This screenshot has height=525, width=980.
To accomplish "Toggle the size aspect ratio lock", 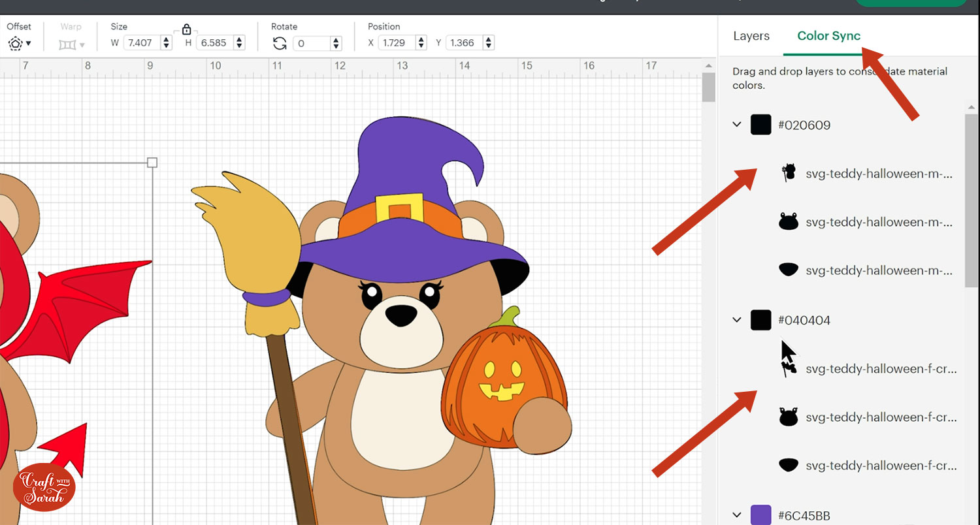I will [x=186, y=29].
